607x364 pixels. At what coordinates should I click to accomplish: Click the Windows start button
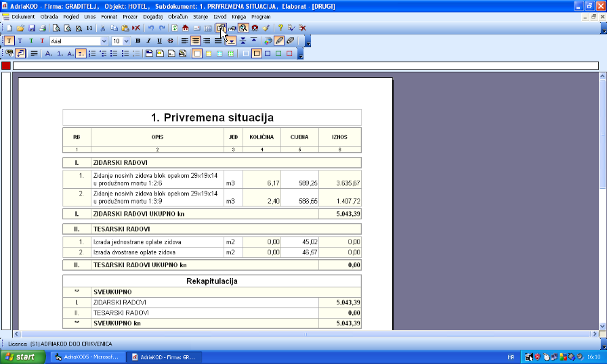pyautogui.click(x=22, y=357)
